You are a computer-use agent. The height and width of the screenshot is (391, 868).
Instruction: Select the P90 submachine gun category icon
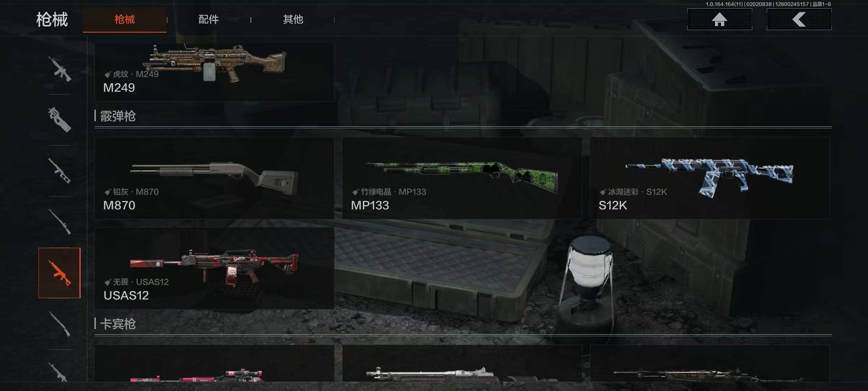[x=60, y=119]
